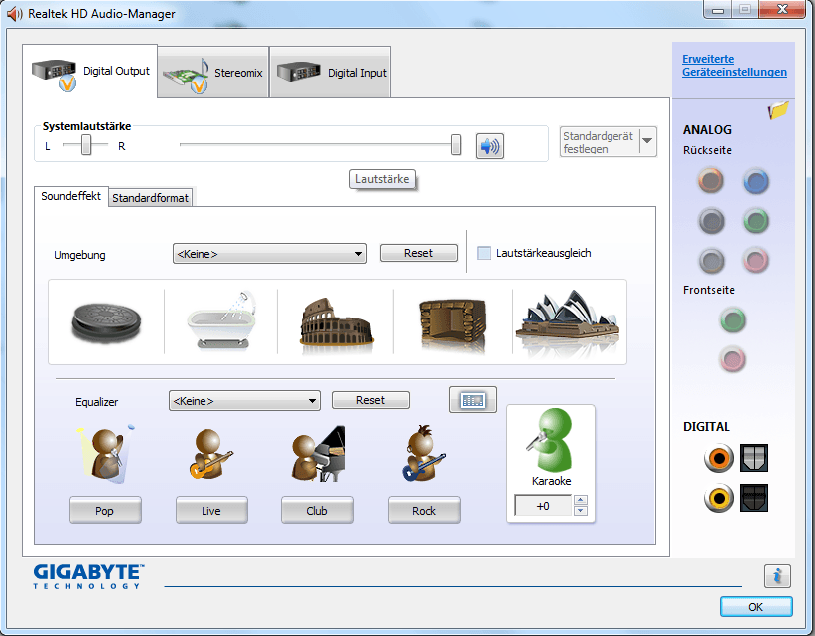
Task: Open the information button
Action: tap(777, 576)
